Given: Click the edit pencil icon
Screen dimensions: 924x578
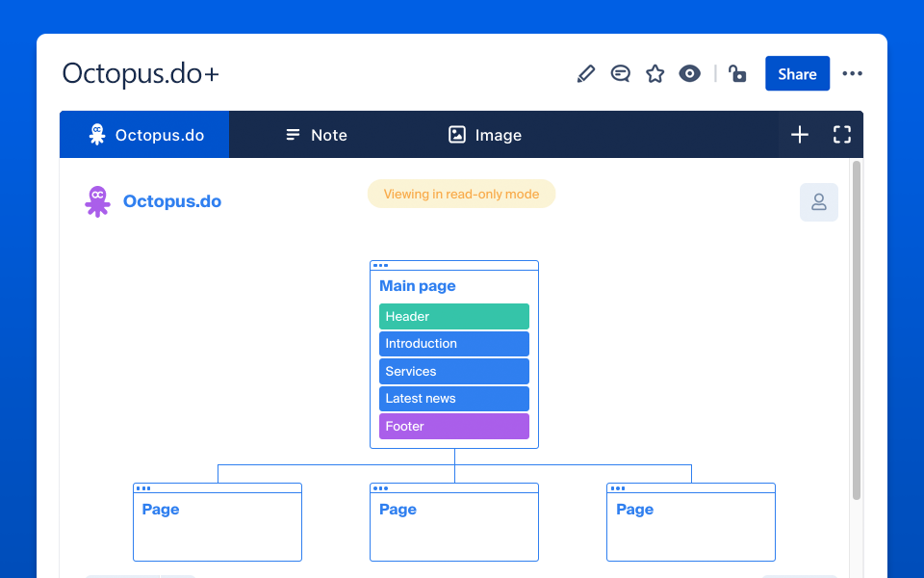Looking at the screenshot, I should 586,74.
